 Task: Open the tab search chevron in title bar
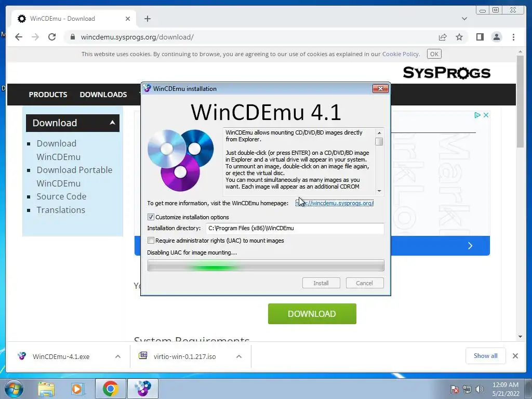tap(464, 19)
